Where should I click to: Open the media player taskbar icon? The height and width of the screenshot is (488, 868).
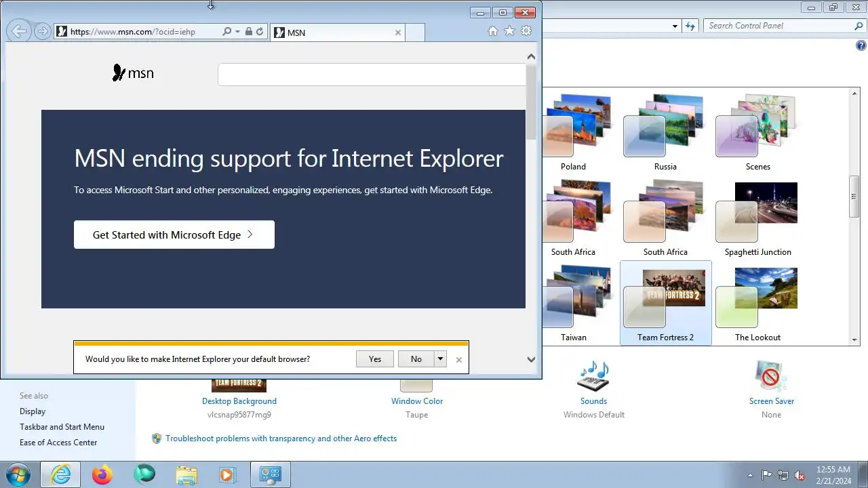227,474
